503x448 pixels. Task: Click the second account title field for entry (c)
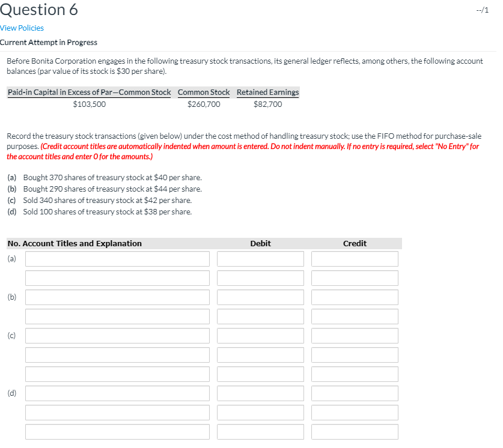click(117, 354)
